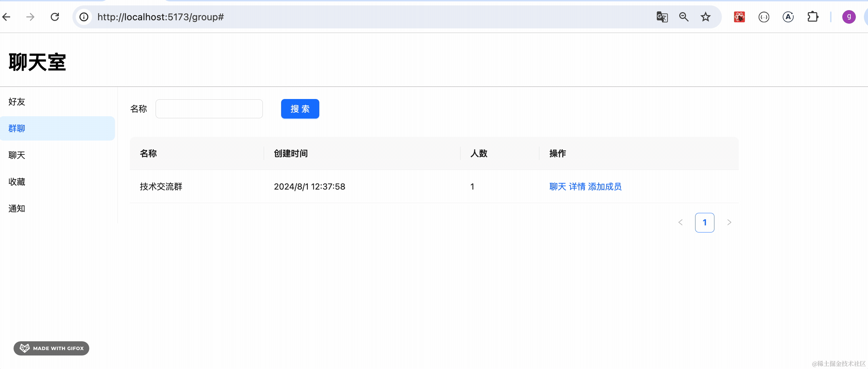Open the React DevTools extension icon
The width and height of the screenshot is (868, 369).
[739, 17]
